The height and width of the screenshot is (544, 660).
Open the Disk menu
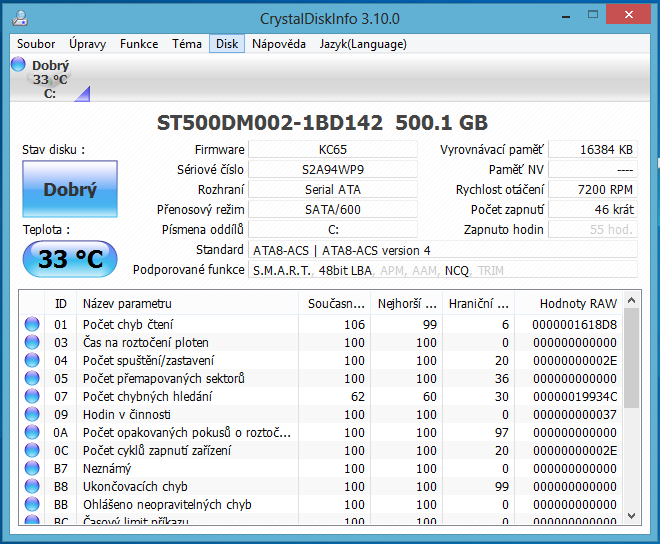pyautogui.click(x=227, y=44)
